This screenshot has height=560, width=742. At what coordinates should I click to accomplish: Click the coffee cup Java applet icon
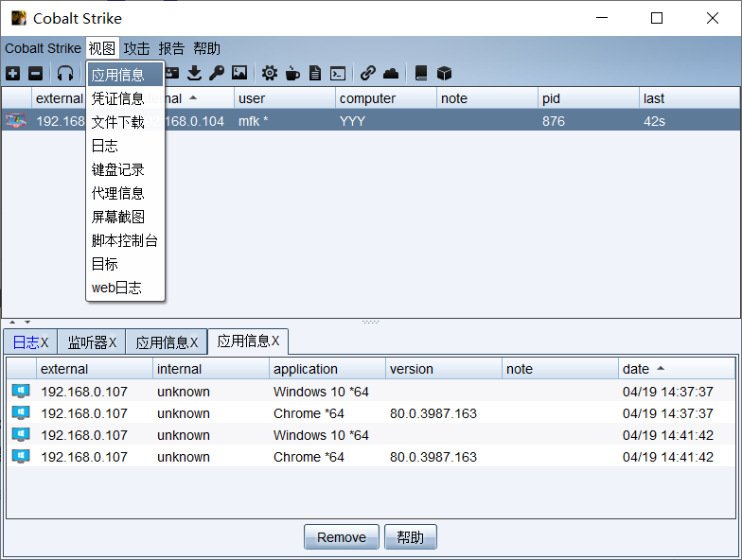click(292, 73)
